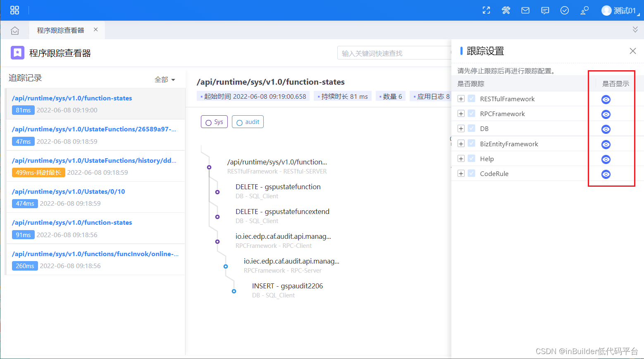Open the tools wrench icon in header
The height and width of the screenshot is (359, 644).
pos(506,11)
